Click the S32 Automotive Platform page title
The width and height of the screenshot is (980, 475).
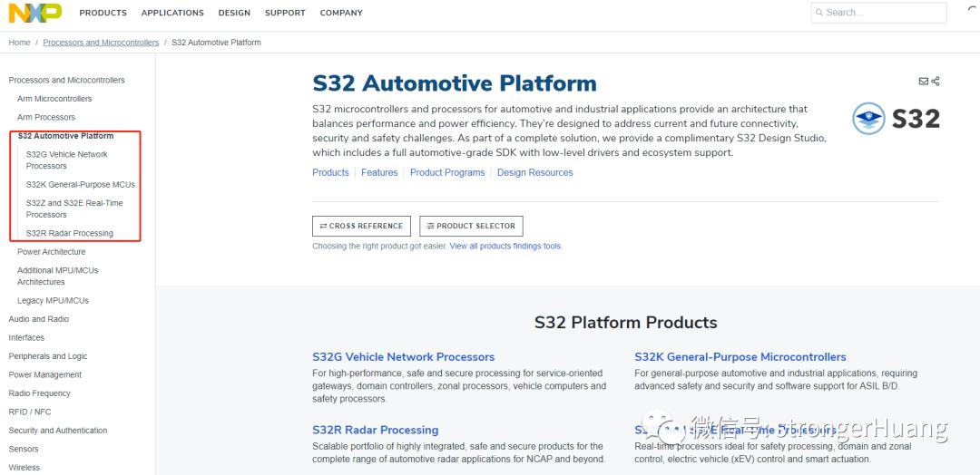tap(455, 83)
